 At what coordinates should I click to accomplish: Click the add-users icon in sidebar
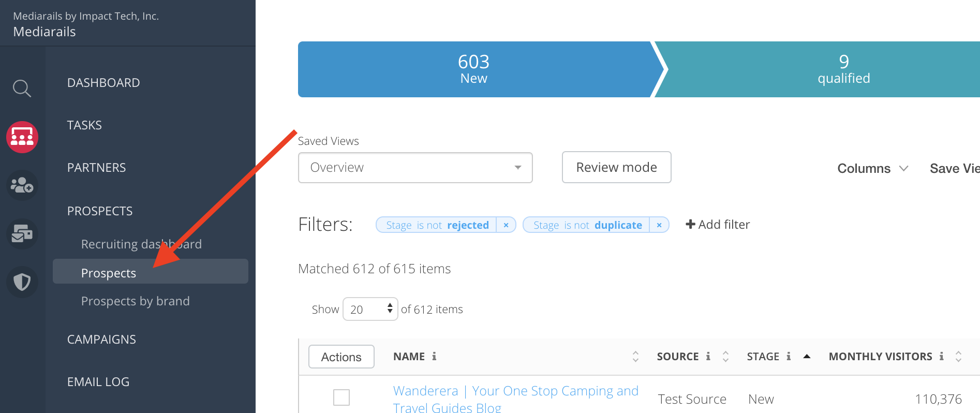pyautogui.click(x=22, y=185)
